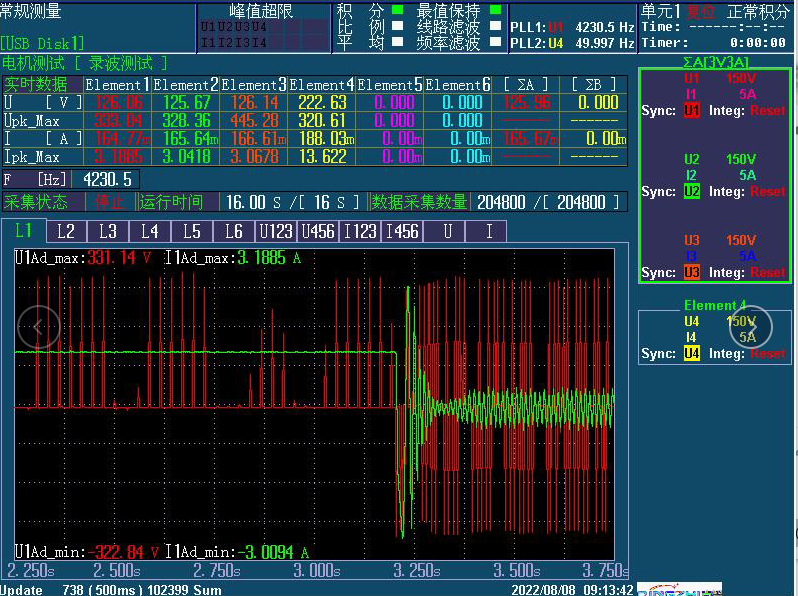Select the green U1 sync source indicator

[692, 111]
